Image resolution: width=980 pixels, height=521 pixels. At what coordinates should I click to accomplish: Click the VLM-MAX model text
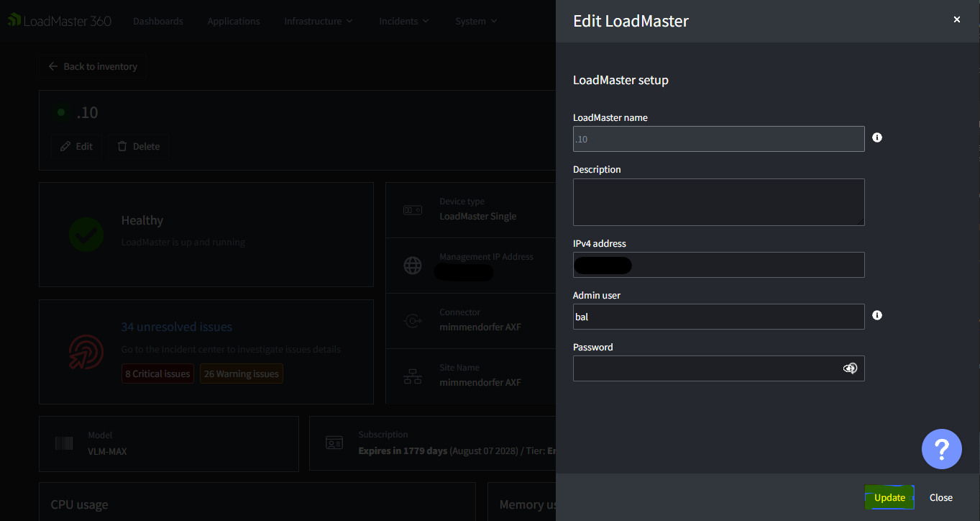pyautogui.click(x=107, y=451)
